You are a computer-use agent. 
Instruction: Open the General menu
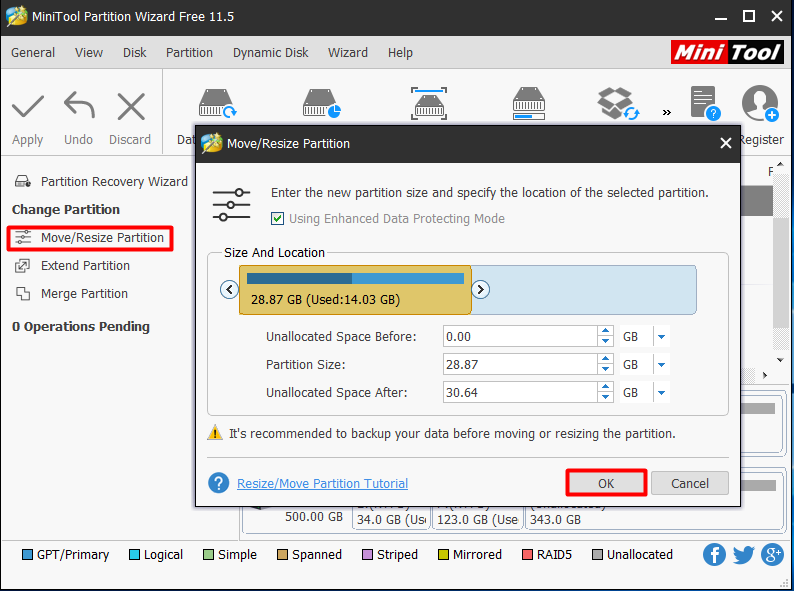[x=33, y=53]
